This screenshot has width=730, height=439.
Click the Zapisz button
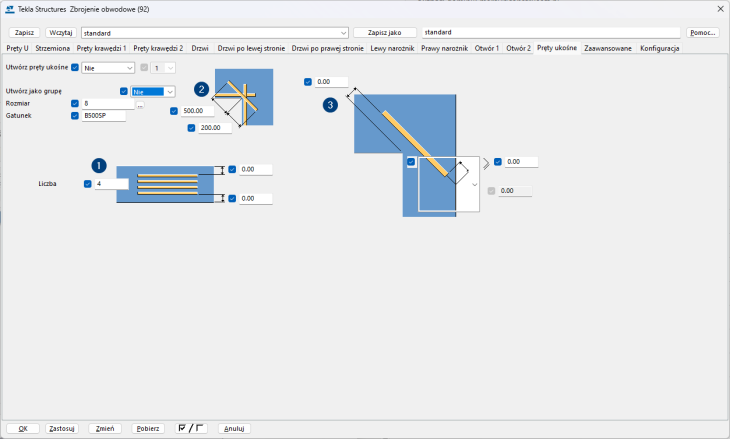pyautogui.click(x=24, y=33)
